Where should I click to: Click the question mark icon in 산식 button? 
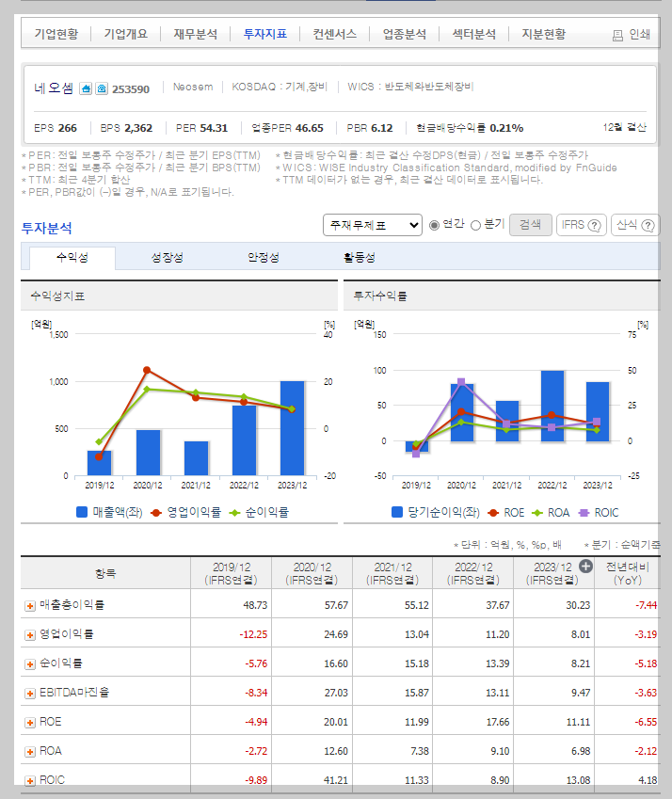click(x=648, y=225)
